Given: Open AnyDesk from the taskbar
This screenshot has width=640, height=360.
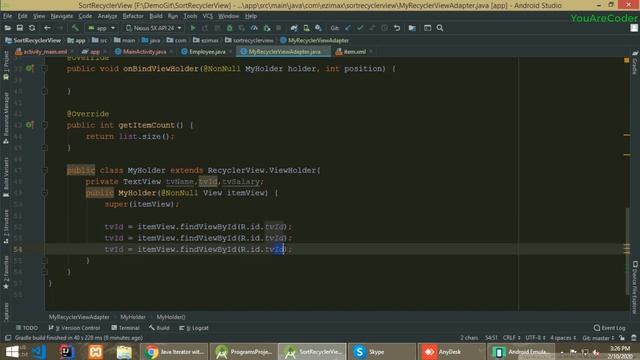Looking at the screenshot, I should pyautogui.click(x=451, y=352).
